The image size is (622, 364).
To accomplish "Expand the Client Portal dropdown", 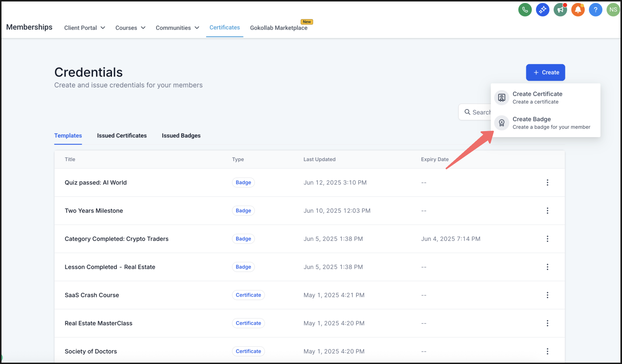I will [x=84, y=28].
